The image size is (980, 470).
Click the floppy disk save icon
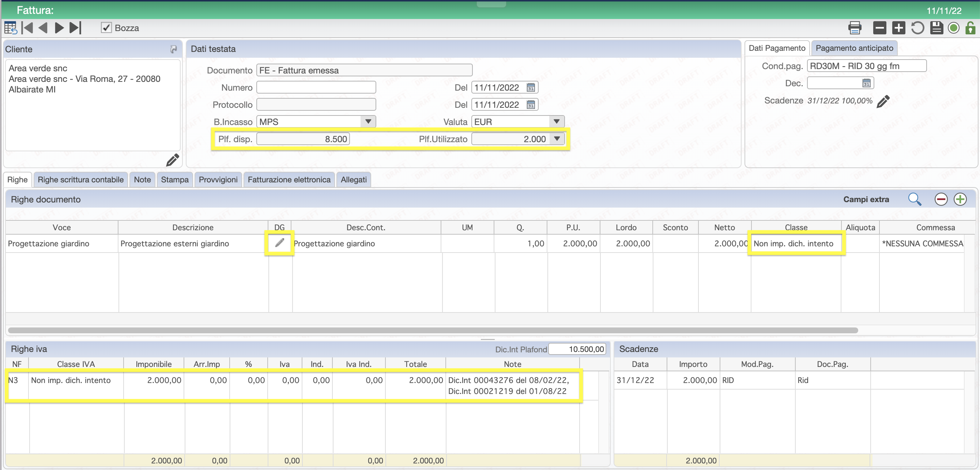coord(936,28)
